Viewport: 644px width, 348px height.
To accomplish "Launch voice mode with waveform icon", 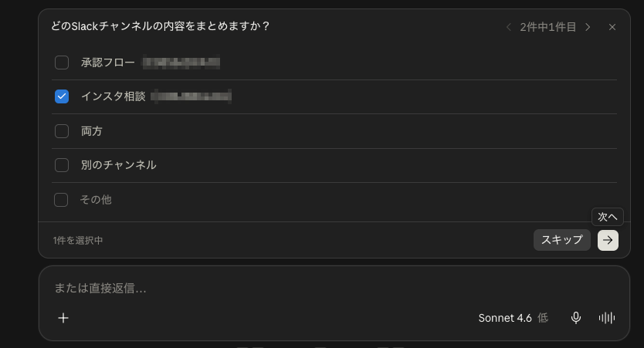I will (x=607, y=318).
